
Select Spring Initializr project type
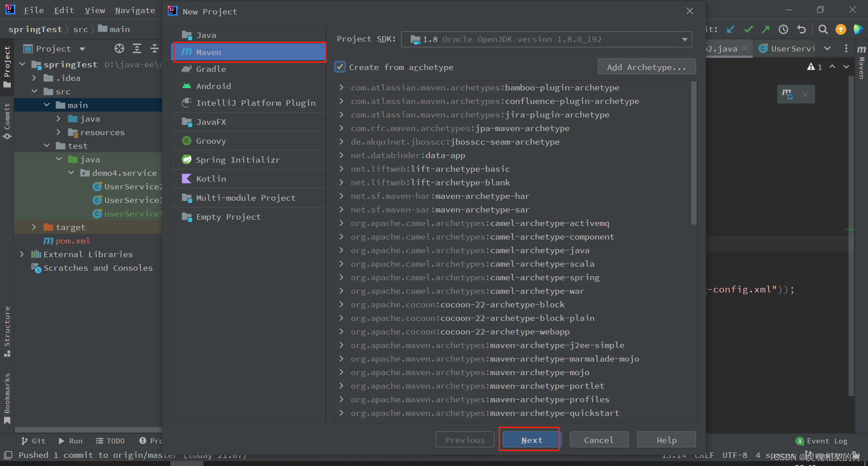pos(248,160)
